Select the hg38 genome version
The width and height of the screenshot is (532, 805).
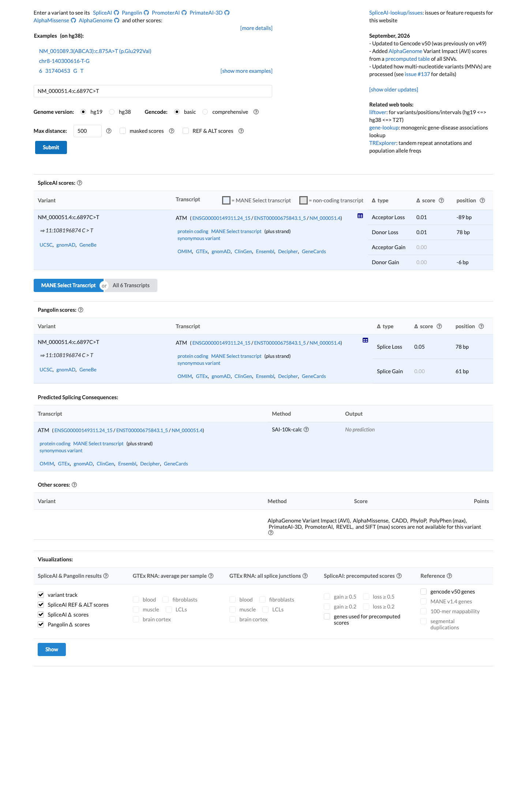tap(112, 112)
